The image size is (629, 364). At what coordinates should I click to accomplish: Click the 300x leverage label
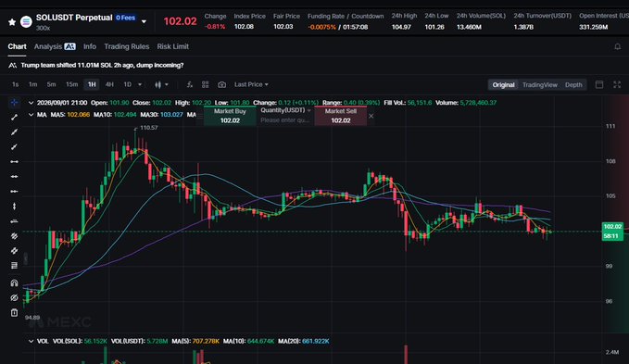click(43, 28)
